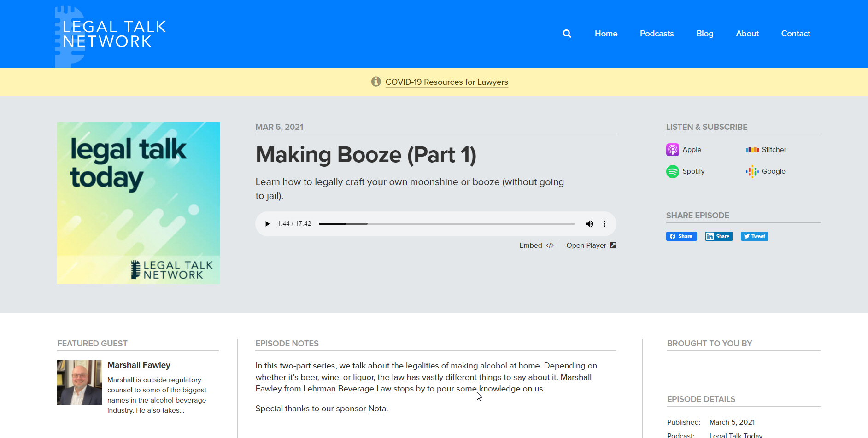This screenshot has width=868, height=438.
Task: Play the episode audio
Action: (267, 224)
